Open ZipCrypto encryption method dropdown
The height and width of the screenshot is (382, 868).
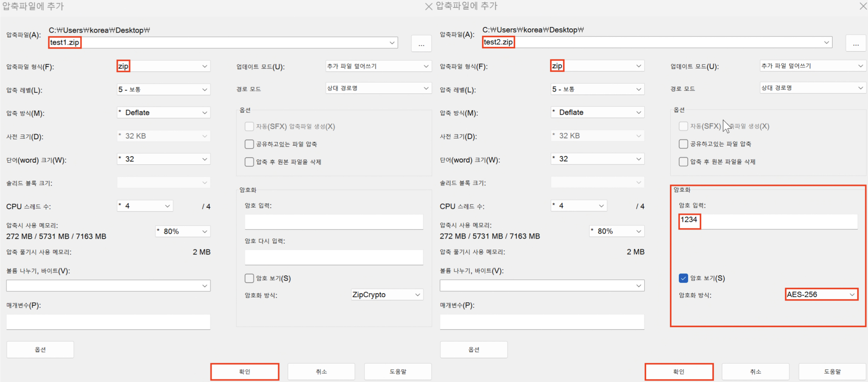tap(387, 294)
